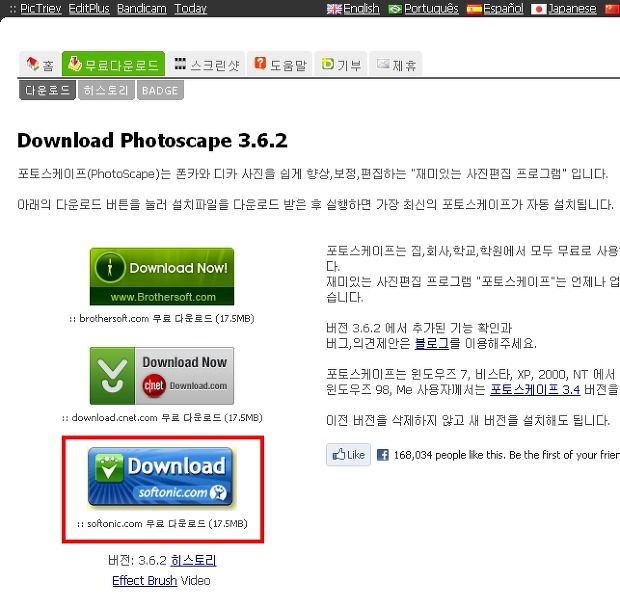Viewport: 620px width, 608px height.
Task: Click softonic.com 무료 다운로드 caption text
Action: 162,523
